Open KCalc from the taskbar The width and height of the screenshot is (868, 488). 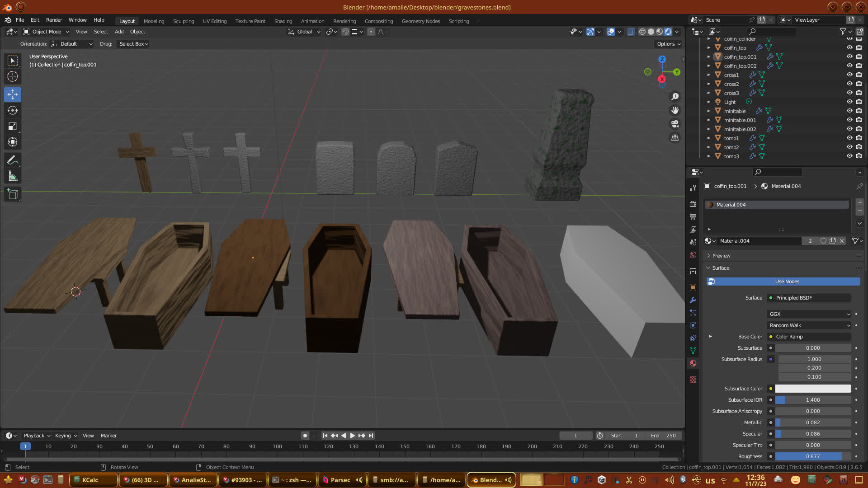point(90,480)
